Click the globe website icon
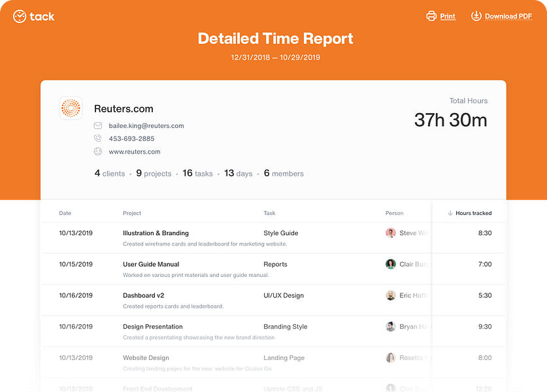The width and height of the screenshot is (547, 392). [x=97, y=152]
